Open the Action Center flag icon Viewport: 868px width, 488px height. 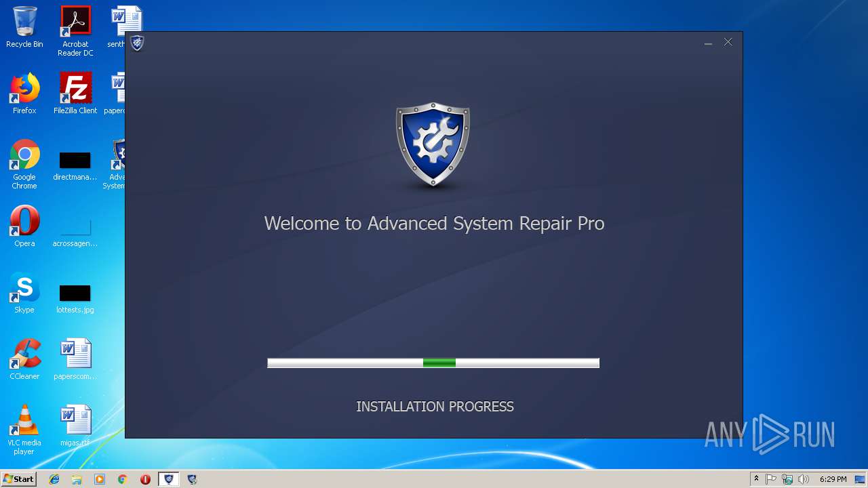pyautogui.click(x=771, y=479)
